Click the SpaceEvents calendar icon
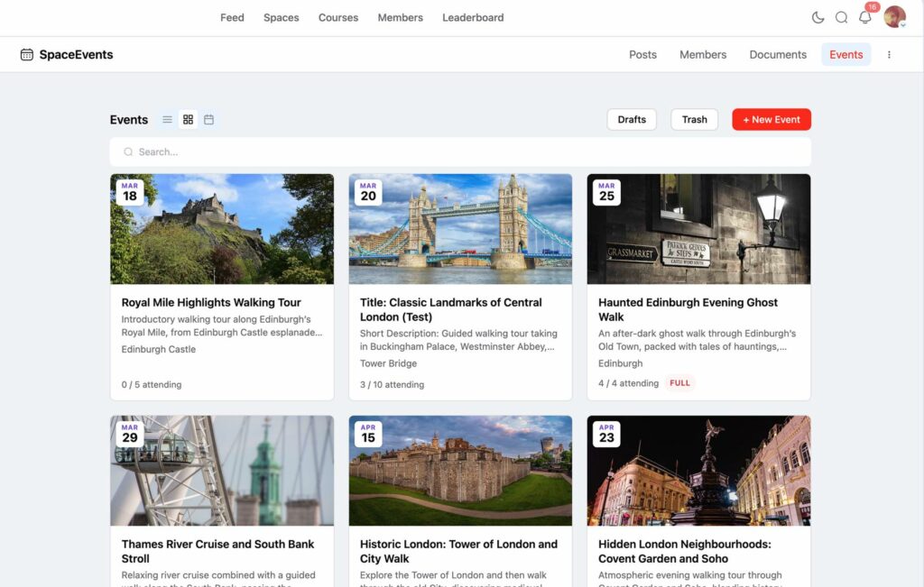 pyautogui.click(x=27, y=55)
